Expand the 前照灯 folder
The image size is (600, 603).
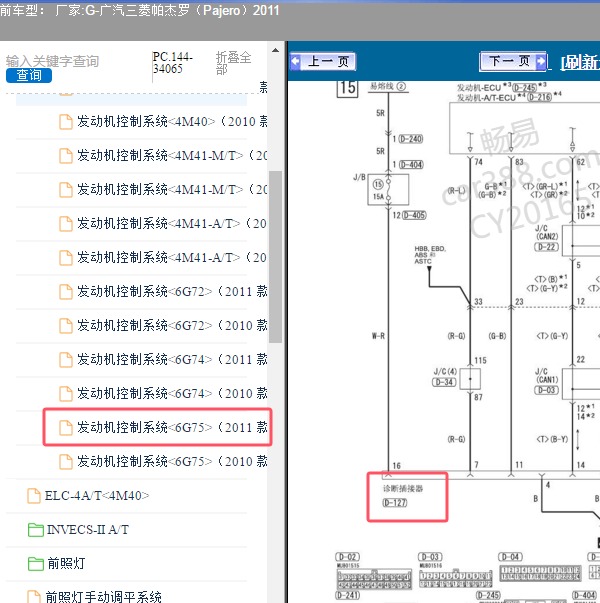tap(66, 564)
